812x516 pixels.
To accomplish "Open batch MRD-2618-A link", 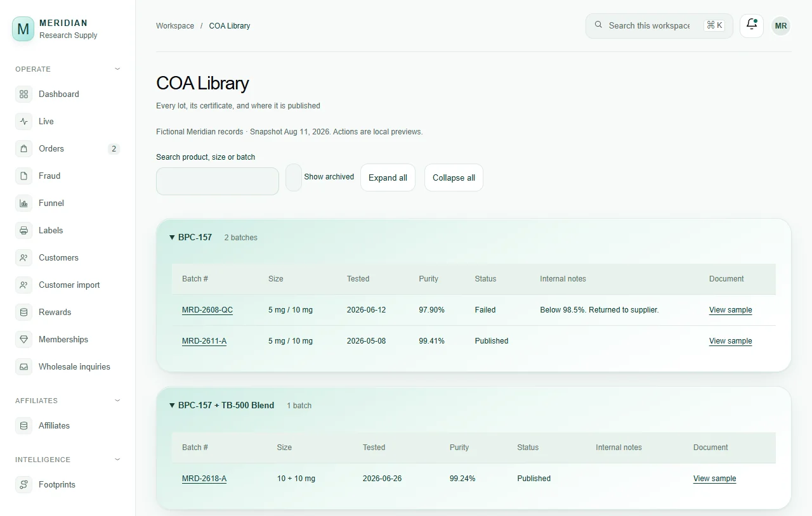I will 204,479.
